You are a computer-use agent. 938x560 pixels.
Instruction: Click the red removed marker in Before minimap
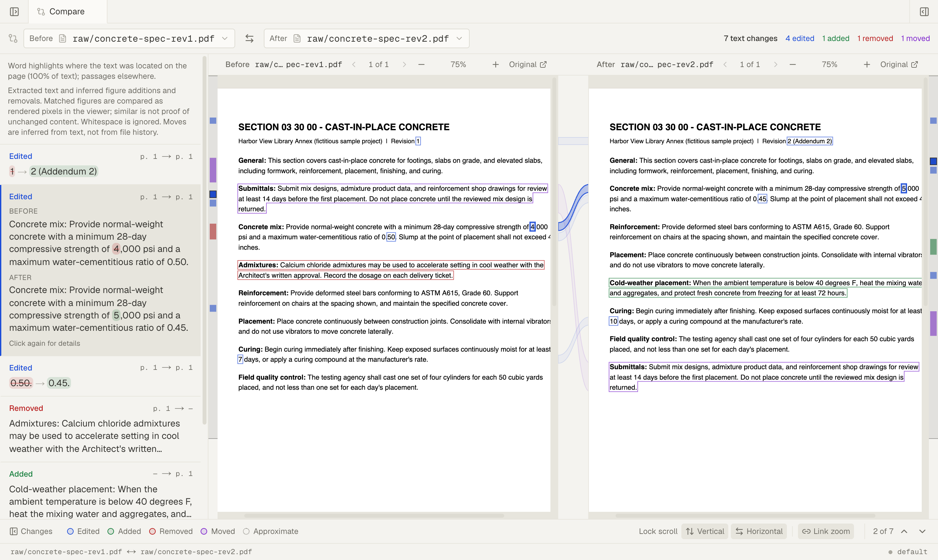coord(213,231)
